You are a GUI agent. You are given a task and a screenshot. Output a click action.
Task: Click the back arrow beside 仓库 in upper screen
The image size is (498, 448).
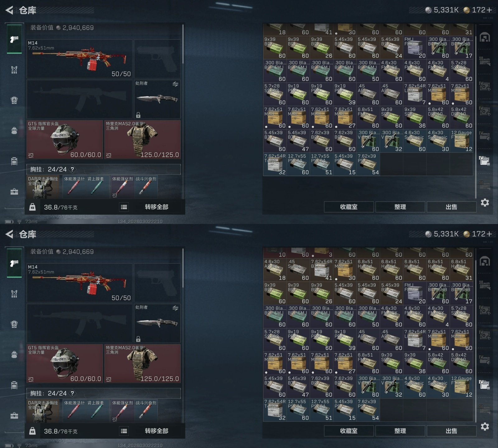click(9, 10)
